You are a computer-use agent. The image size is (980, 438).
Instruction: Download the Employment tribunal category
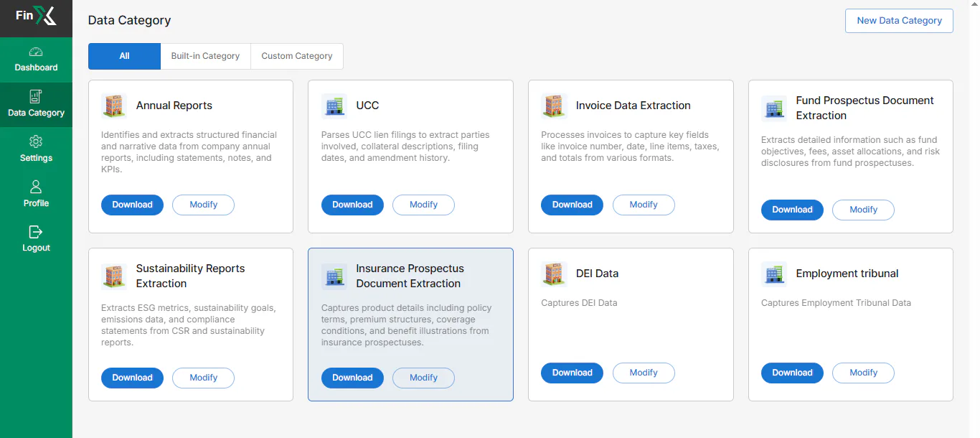792,373
